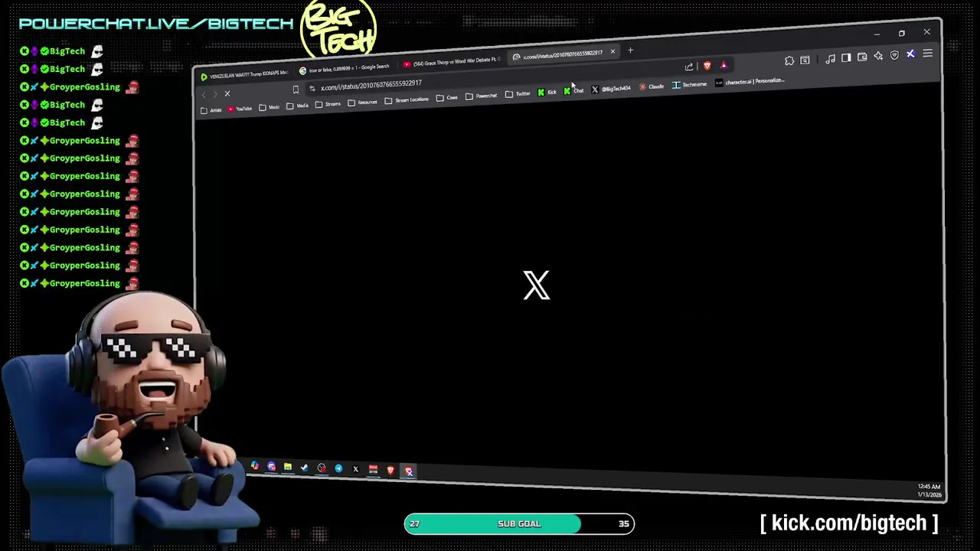The image size is (980, 551).
Task: Open the Media bookmark folder
Action: pos(297,106)
